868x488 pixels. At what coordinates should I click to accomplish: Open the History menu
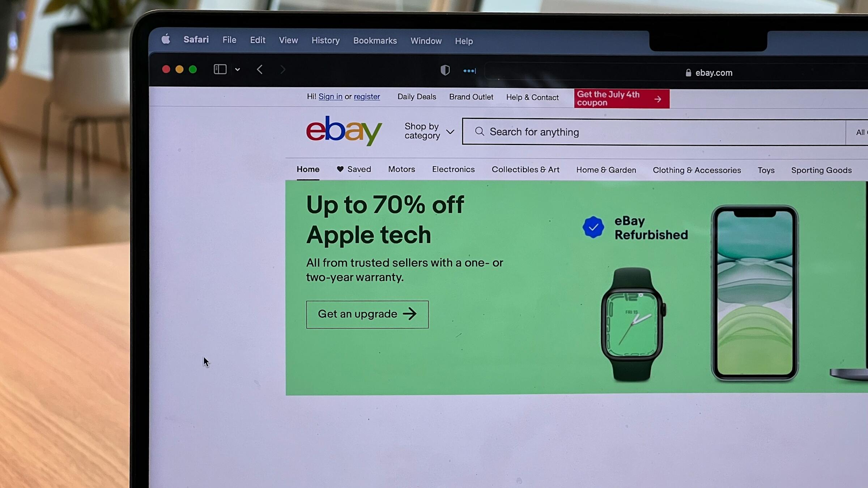click(x=325, y=40)
